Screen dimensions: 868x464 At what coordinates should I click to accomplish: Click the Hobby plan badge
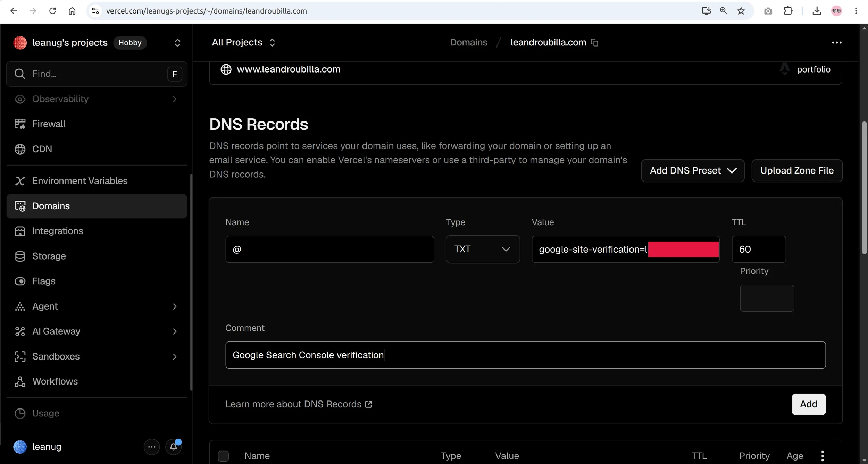point(130,42)
